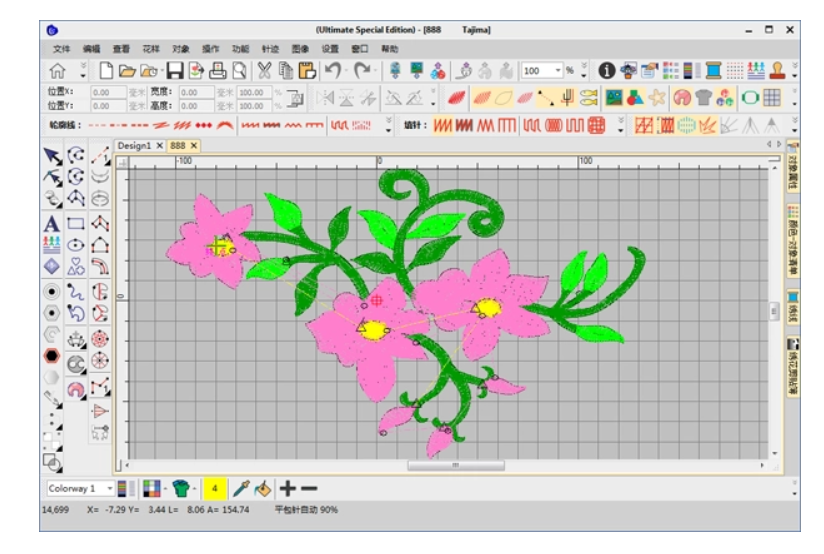
Task: Click the horizontal scrollbar below the canvas
Action: tap(455, 465)
